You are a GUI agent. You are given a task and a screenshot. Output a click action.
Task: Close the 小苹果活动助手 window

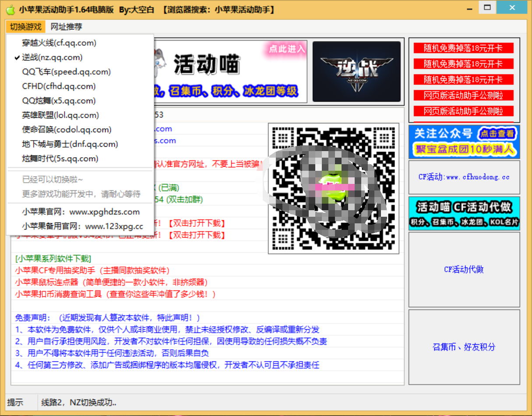[512, 7]
